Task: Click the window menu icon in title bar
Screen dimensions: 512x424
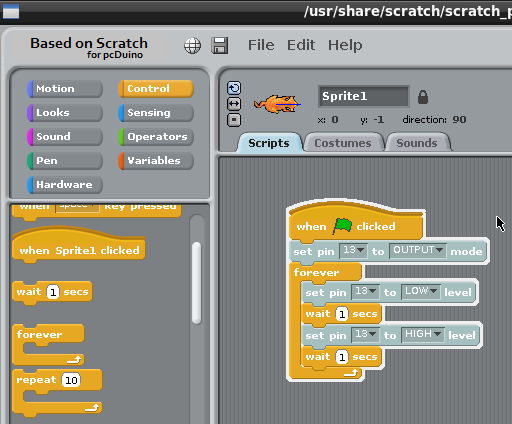Action: 11,12
